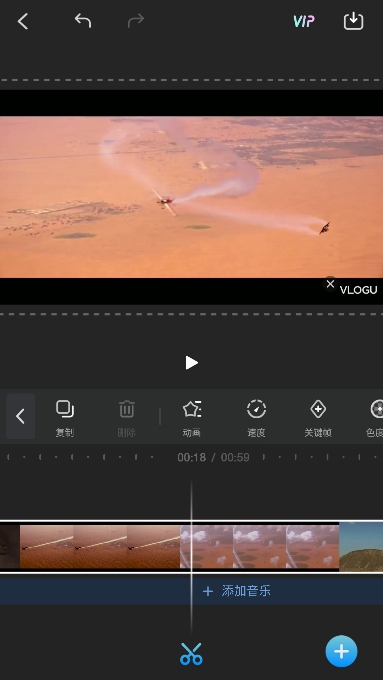This screenshot has height=680, width=383.
Task: Delete the clip with 删除 trash icon
Action: [x=127, y=418]
